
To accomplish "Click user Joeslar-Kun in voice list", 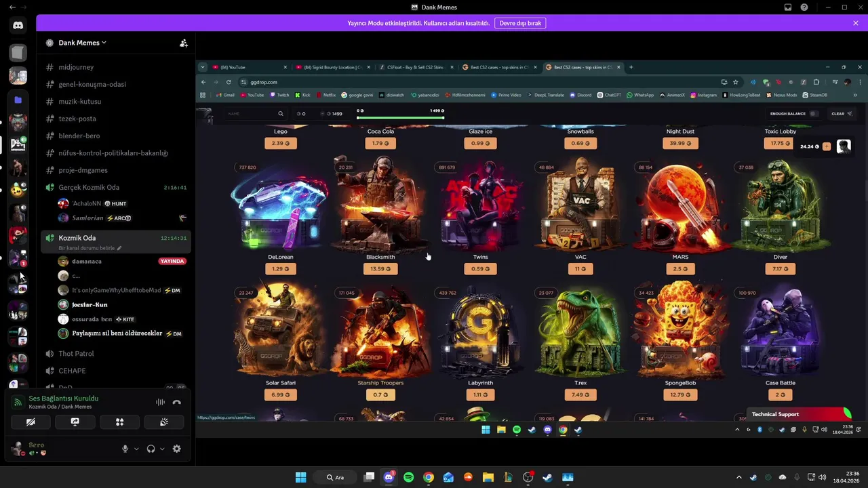I will (x=90, y=305).
